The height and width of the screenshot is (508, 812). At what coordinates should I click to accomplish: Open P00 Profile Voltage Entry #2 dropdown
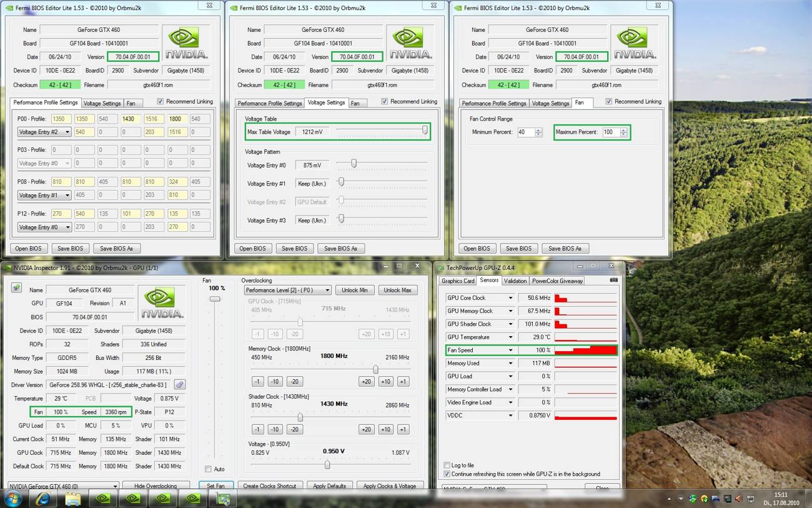click(x=44, y=132)
